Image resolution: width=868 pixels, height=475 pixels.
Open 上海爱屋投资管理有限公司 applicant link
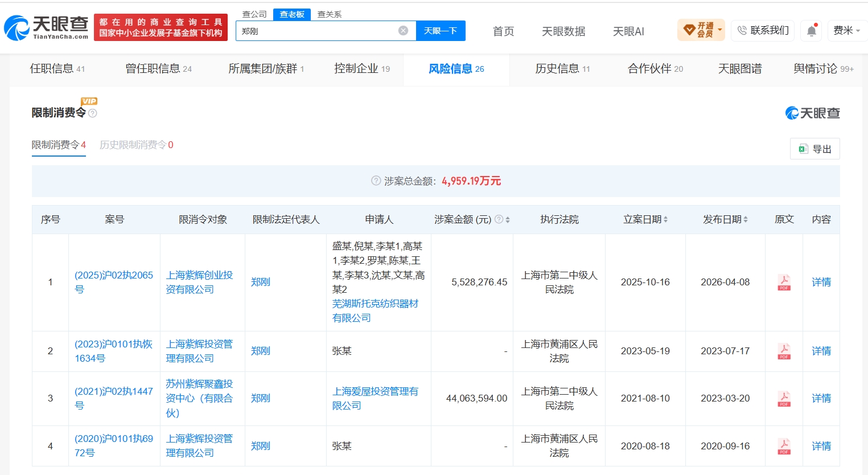(x=376, y=399)
